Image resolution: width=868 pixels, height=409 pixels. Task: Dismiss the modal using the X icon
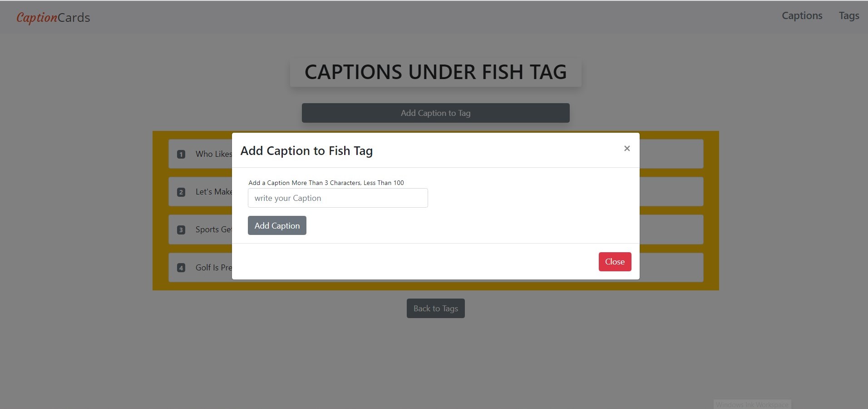pyautogui.click(x=626, y=148)
